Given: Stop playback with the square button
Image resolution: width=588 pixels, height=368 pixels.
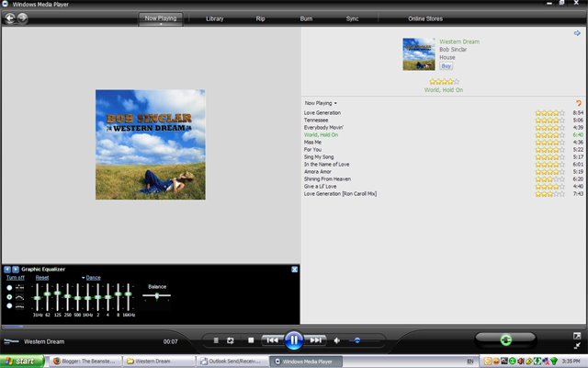Looking at the screenshot, I should pos(251,340).
